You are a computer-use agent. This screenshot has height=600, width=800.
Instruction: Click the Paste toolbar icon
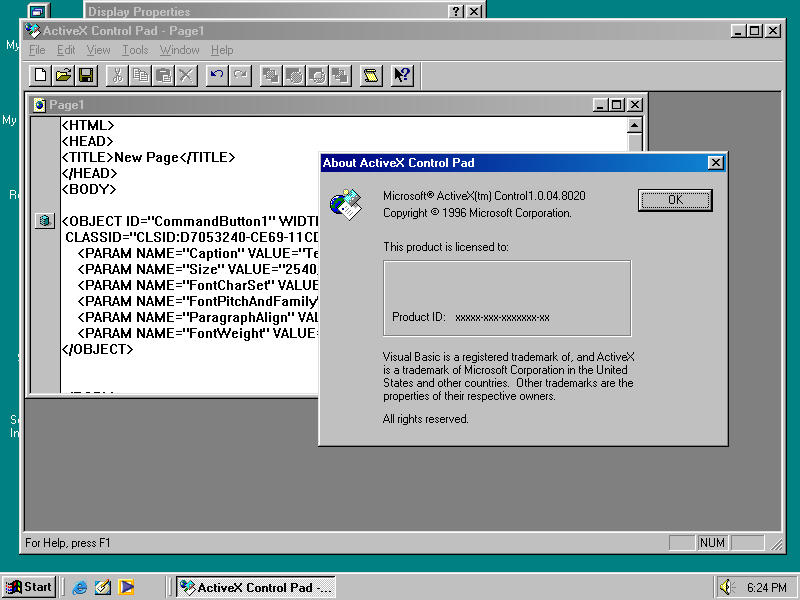pos(163,76)
